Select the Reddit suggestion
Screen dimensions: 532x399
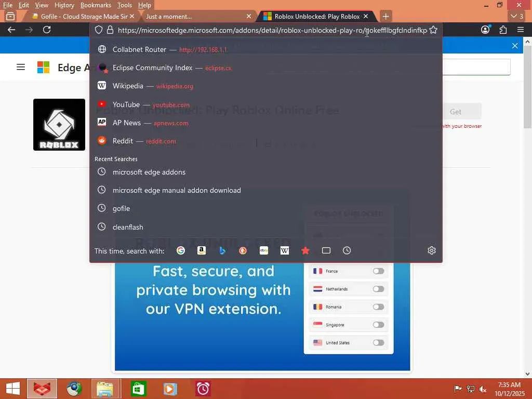point(265,141)
